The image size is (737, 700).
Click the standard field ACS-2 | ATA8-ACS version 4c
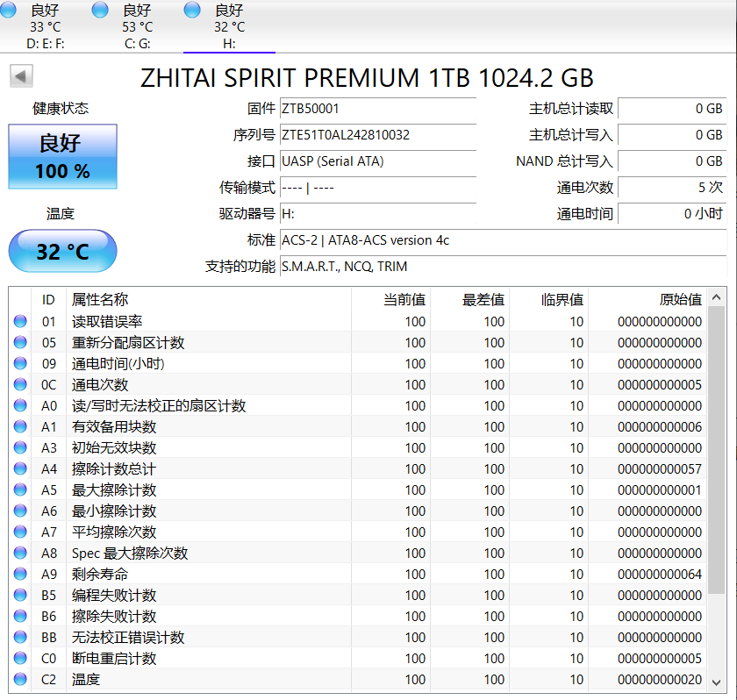pyautogui.click(x=503, y=240)
